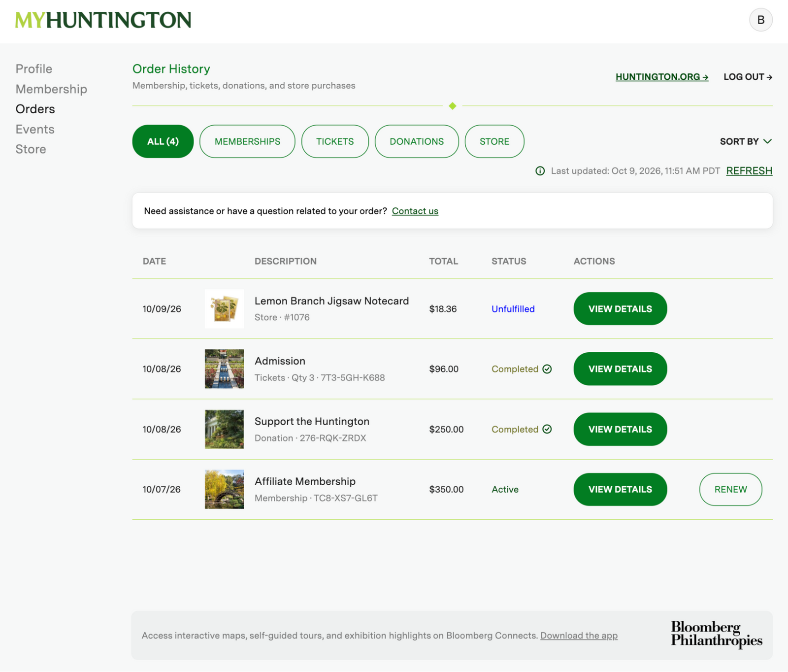Viewport: 788px width, 672px height.
Task: Click the Donation · 276-RQK-ZRDX reference
Action: [310, 438]
